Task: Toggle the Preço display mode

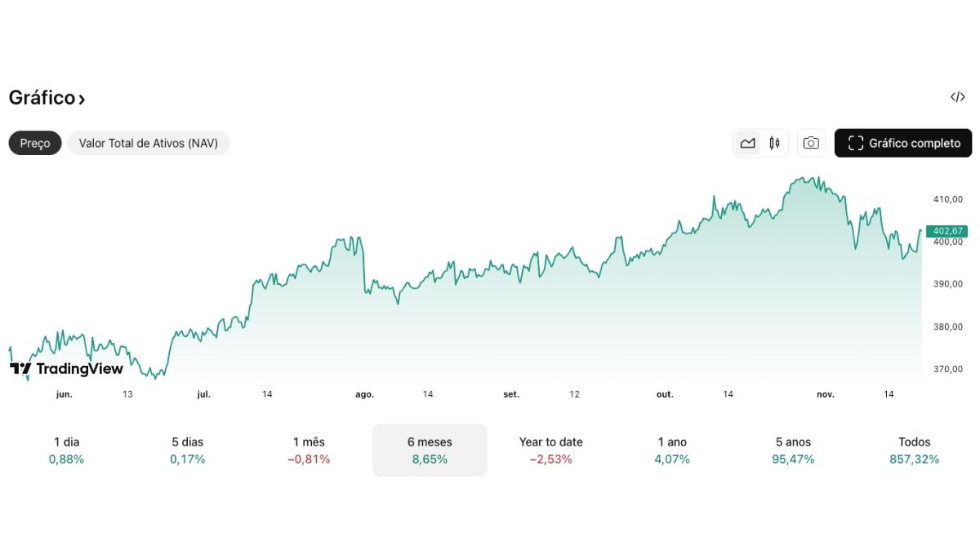Action: pyautogui.click(x=34, y=143)
